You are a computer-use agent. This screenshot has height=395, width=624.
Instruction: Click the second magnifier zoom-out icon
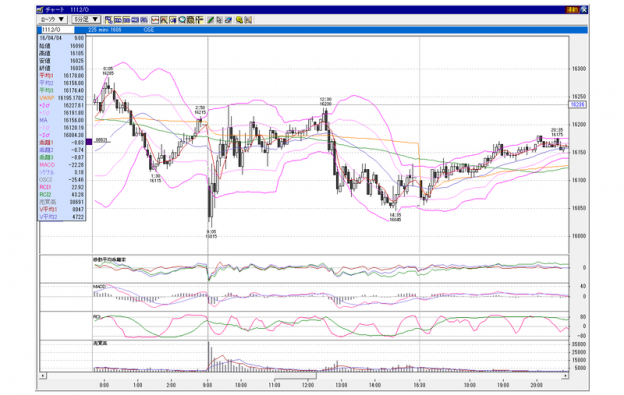tap(191, 19)
